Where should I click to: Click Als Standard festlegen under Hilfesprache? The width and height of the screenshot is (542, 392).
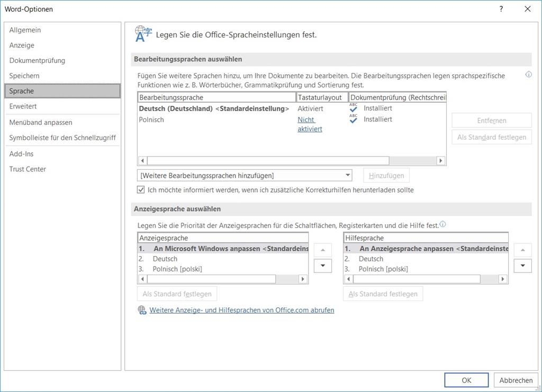tap(383, 294)
